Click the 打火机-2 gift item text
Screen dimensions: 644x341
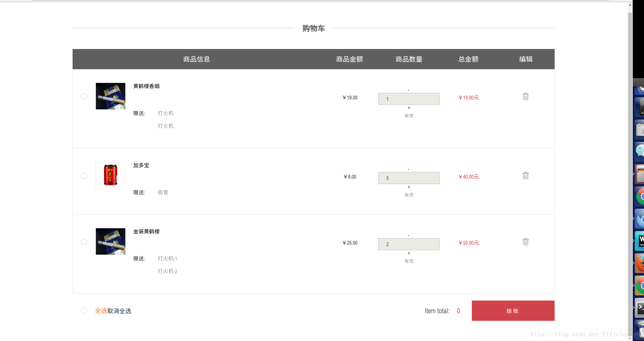coord(167,271)
